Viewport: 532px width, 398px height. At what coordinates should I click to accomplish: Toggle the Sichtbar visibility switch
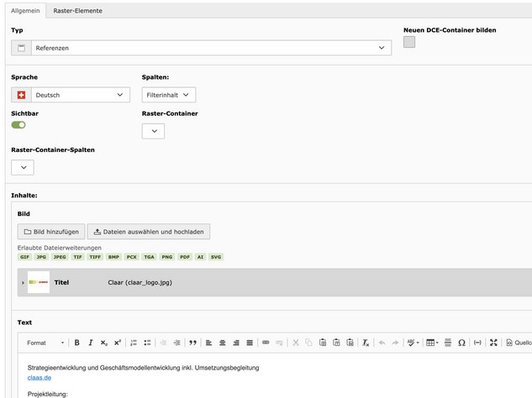[18, 125]
